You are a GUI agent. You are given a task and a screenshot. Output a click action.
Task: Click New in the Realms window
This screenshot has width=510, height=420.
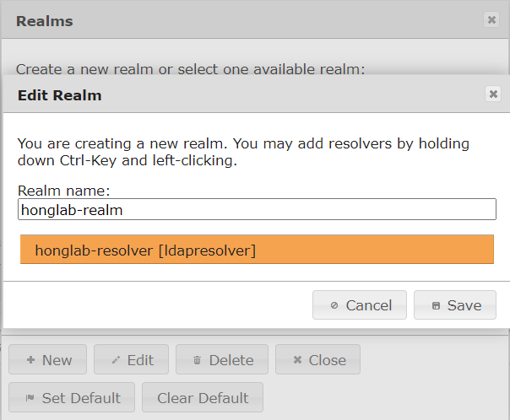48,359
